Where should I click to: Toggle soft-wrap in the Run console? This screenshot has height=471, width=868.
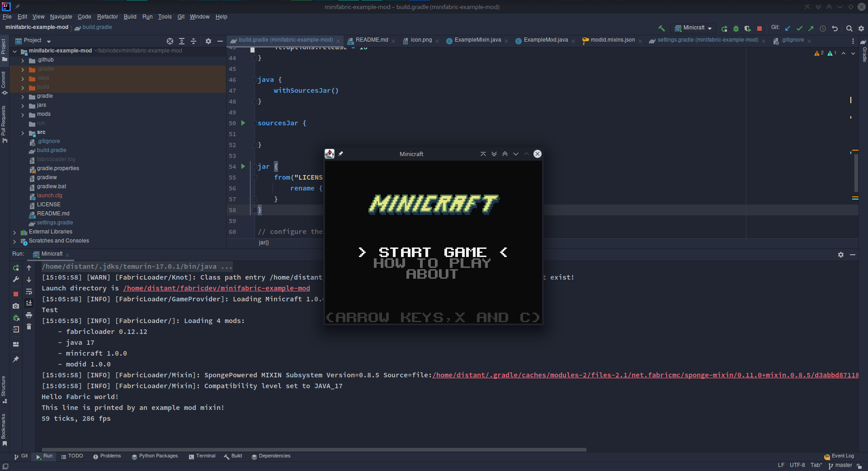[x=29, y=292]
